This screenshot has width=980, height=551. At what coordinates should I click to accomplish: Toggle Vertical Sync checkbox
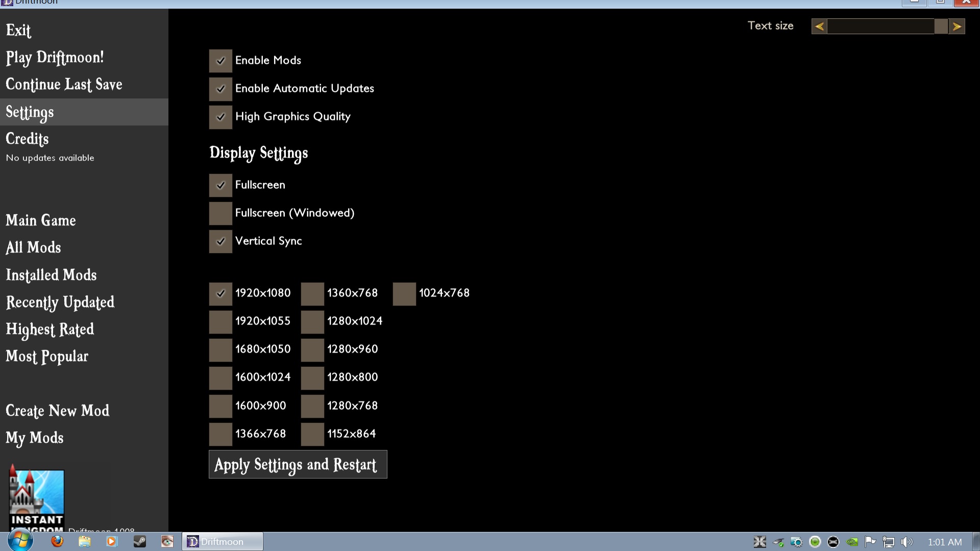click(x=220, y=241)
